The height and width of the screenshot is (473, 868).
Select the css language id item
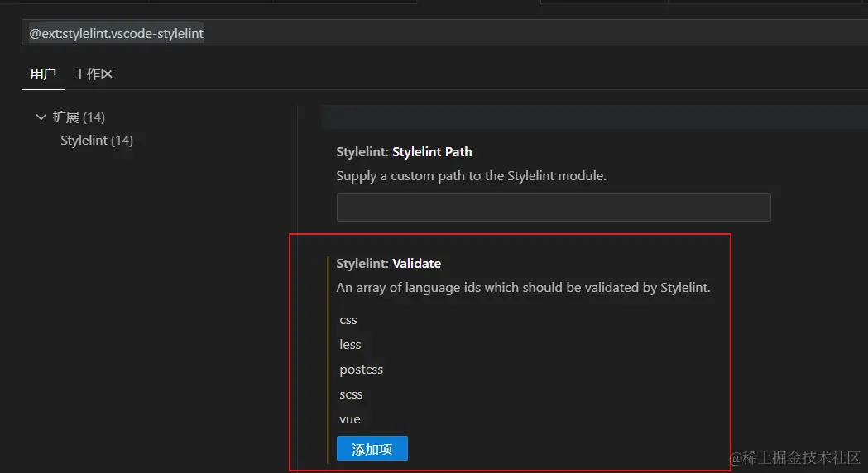pos(348,320)
